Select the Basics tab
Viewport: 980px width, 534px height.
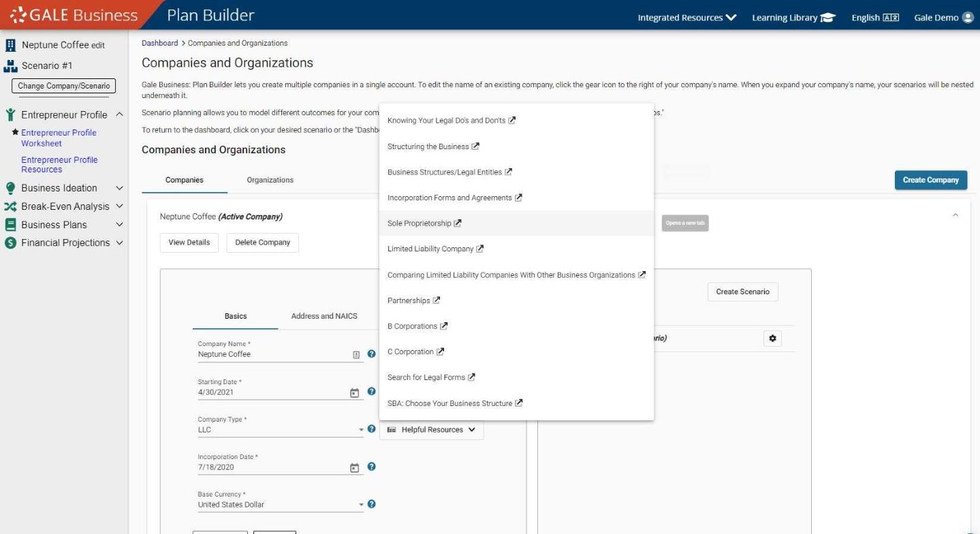236,316
